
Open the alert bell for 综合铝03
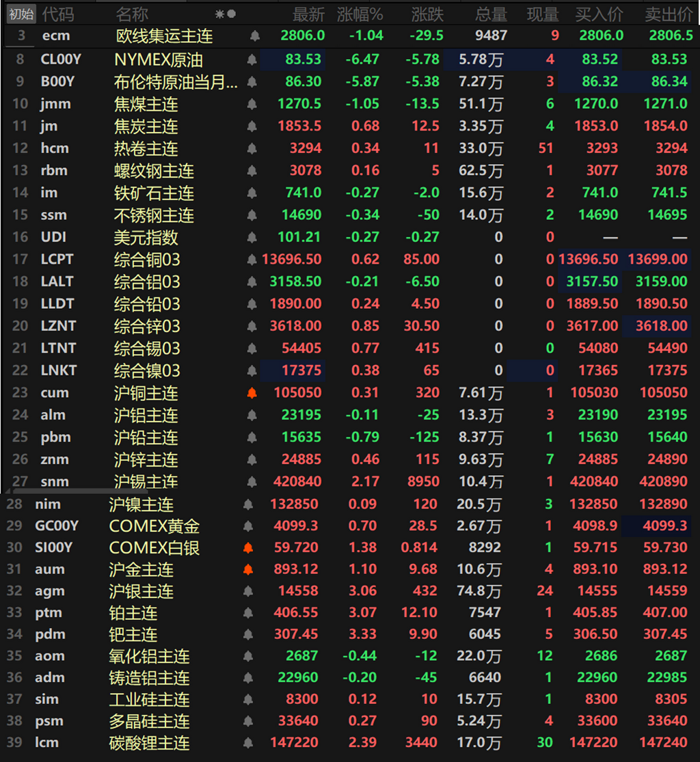252,282
